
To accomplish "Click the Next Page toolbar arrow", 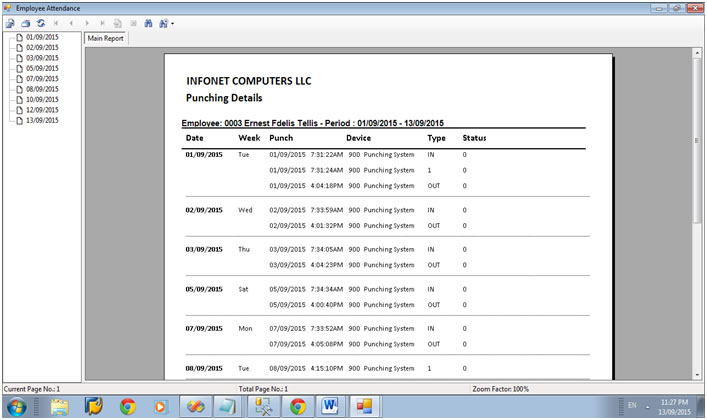I will pos(87,23).
